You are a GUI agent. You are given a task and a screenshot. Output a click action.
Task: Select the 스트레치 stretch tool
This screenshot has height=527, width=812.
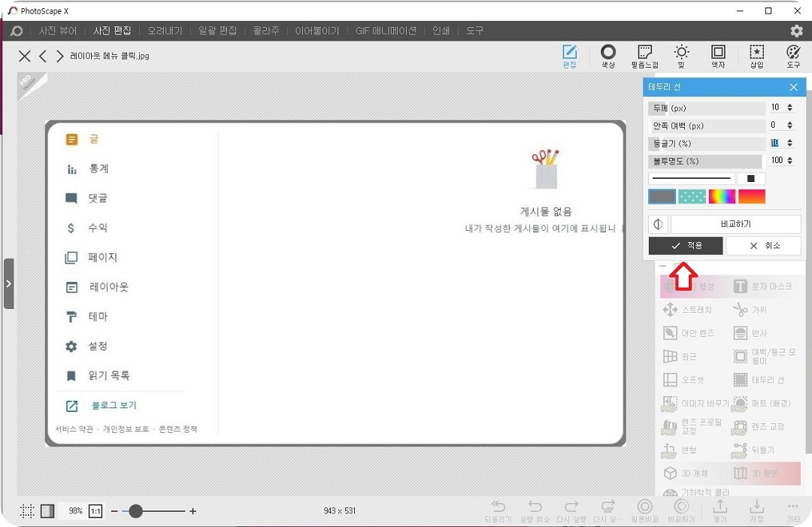click(x=688, y=310)
